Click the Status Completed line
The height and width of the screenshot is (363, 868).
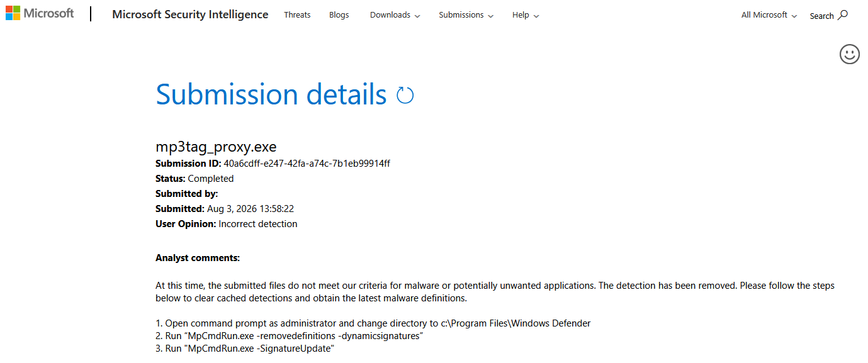194,179
